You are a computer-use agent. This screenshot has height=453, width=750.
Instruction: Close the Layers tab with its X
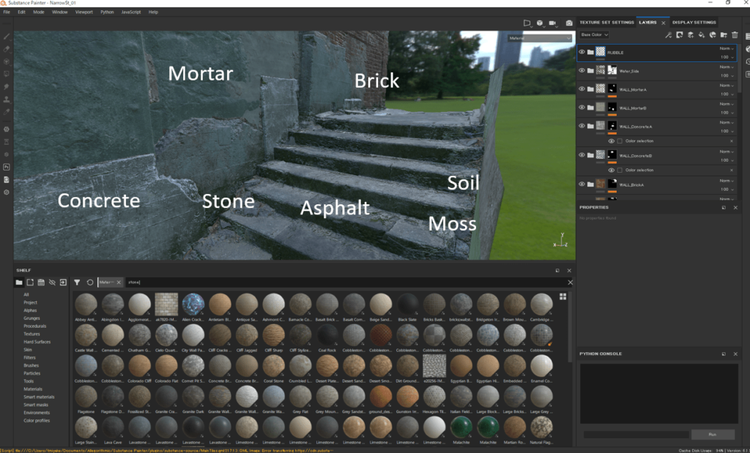pos(663,23)
